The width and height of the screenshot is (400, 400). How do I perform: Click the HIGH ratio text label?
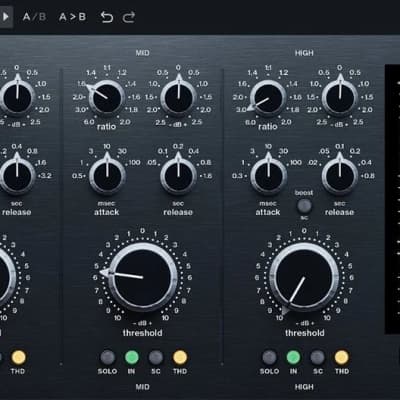[268, 126]
